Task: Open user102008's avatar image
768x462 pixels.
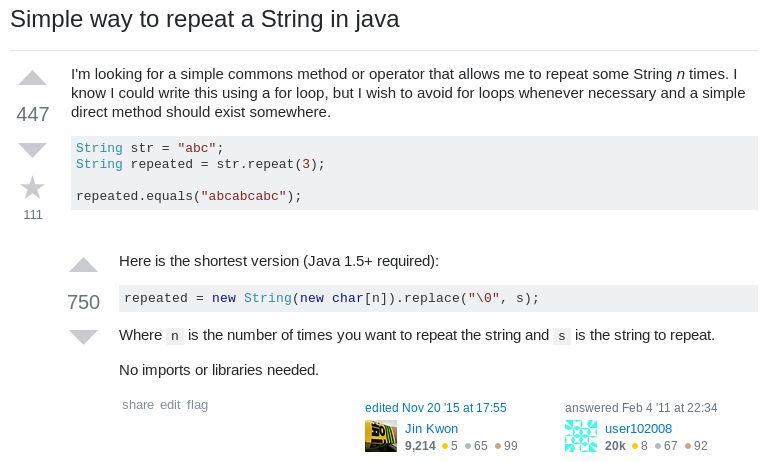Action: point(581,436)
